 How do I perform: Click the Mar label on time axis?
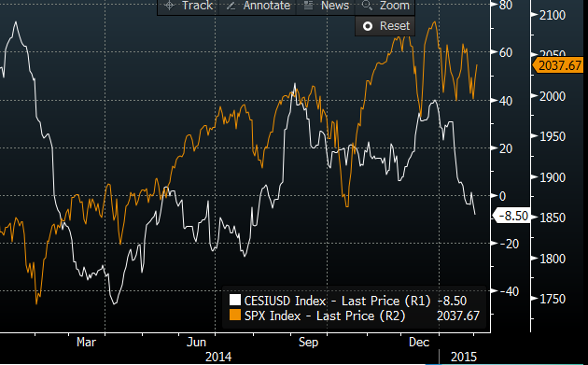pos(86,342)
